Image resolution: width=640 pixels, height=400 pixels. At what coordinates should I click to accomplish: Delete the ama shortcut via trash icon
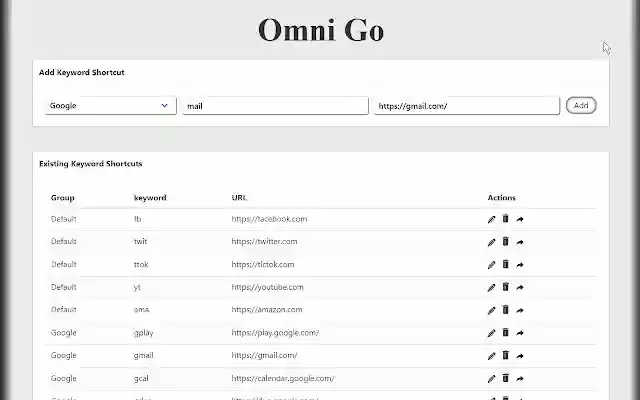pos(505,310)
